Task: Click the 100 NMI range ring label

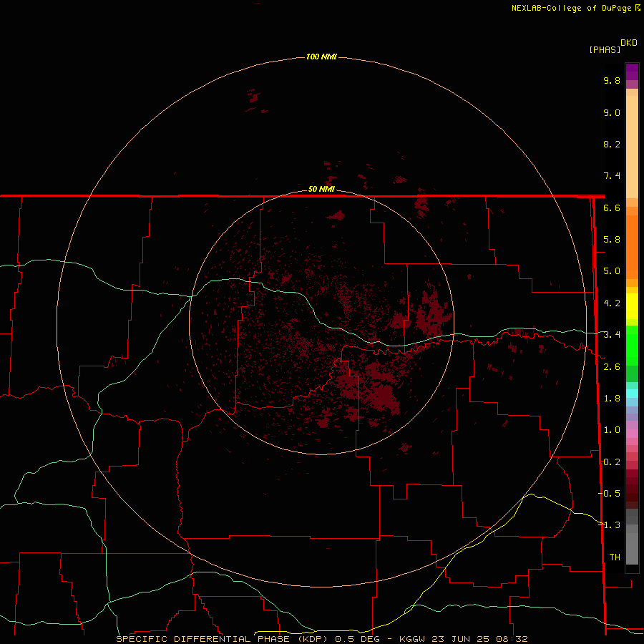Action: click(321, 57)
